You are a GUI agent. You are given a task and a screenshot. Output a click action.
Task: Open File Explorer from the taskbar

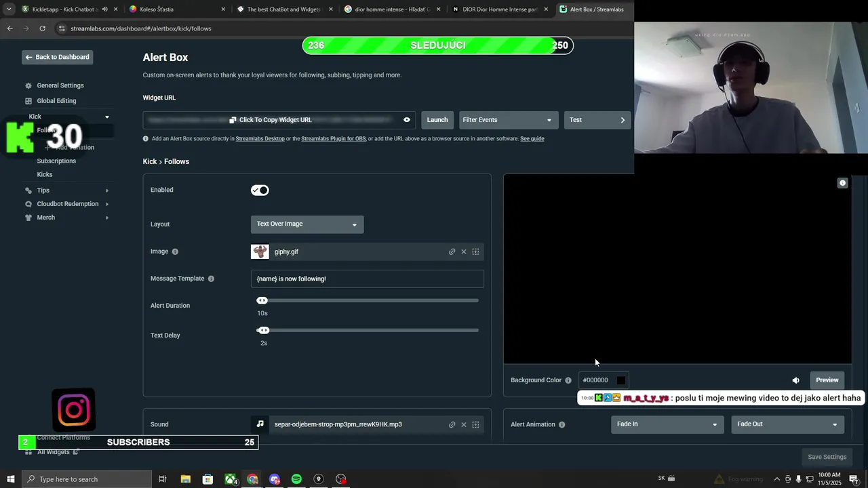[x=185, y=479]
